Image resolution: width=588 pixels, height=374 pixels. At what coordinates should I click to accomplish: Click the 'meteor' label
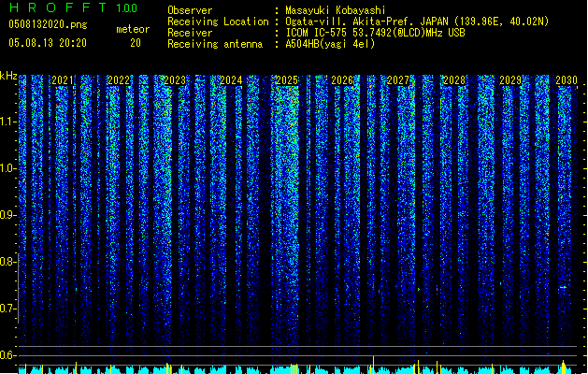pyautogui.click(x=133, y=29)
